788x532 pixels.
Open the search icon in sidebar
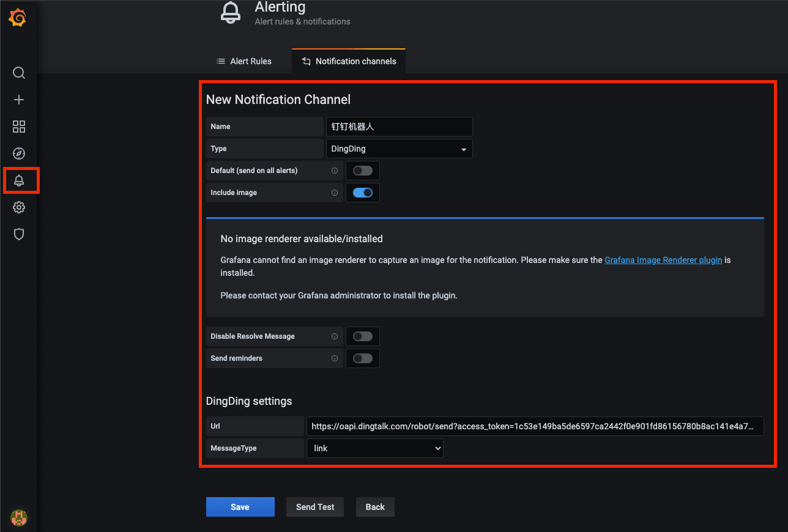pyautogui.click(x=19, y=73)
